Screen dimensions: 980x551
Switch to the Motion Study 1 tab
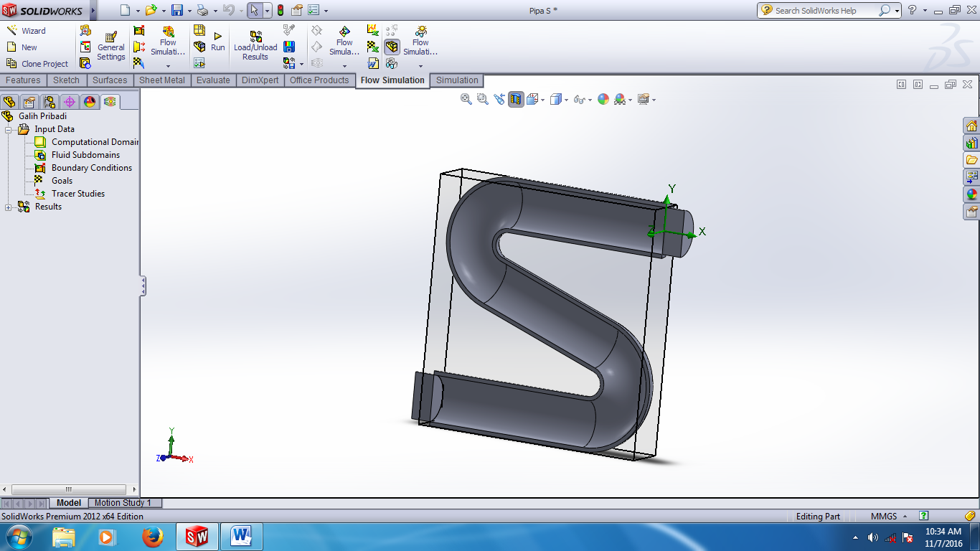tap(125, 503)
